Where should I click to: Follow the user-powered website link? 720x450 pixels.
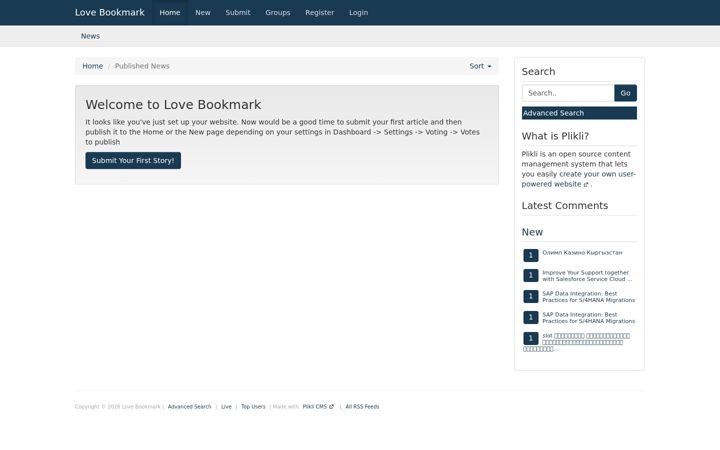[579, 179]
